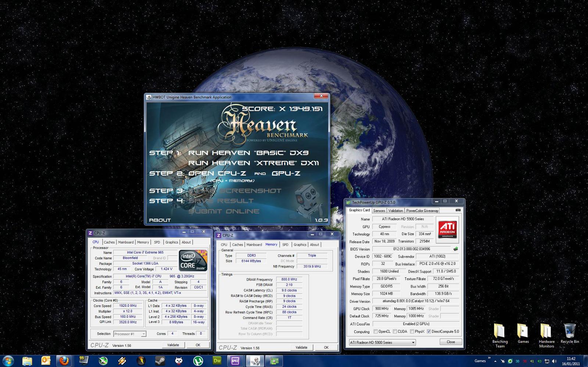Select the purple CPU-Z taskbar button

[236, 361]
